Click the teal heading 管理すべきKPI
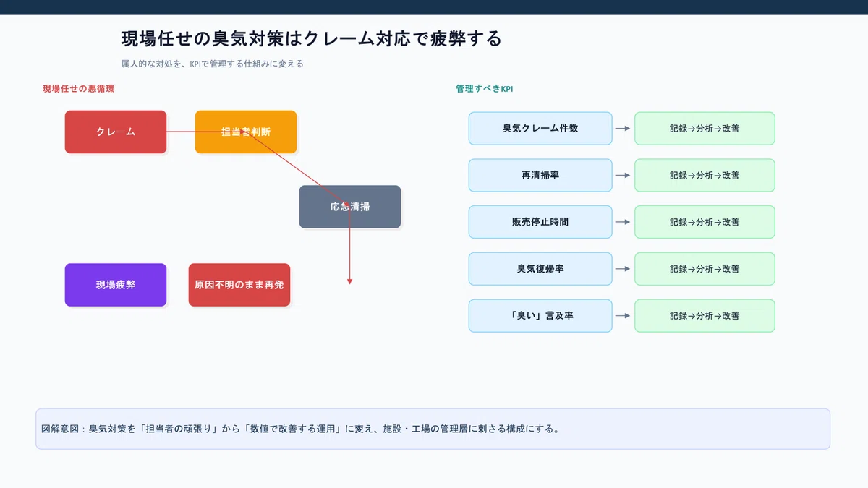This screenshot has width=868, height=488. [485, 89]
